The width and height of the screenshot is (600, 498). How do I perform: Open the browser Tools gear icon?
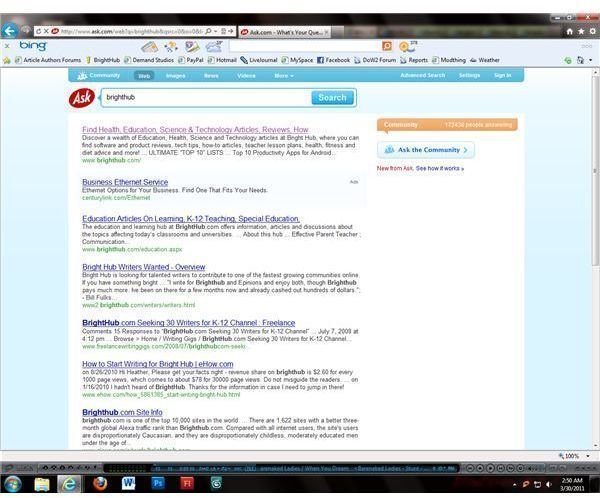pos(592,31)
